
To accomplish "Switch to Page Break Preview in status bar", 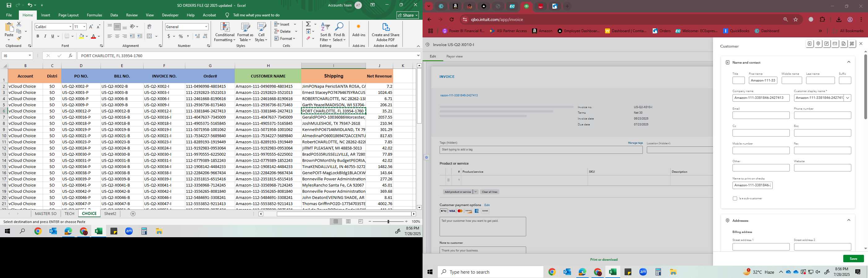I will pyautogui.click(x=361, y=221).
